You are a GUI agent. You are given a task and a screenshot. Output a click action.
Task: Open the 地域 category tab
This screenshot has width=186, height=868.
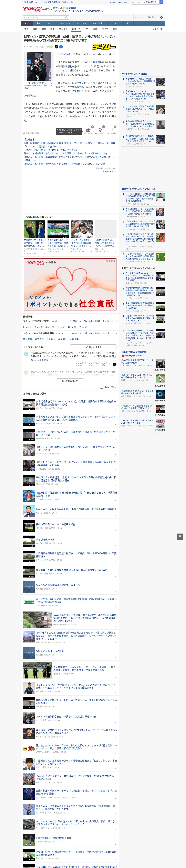coord(115,29)
